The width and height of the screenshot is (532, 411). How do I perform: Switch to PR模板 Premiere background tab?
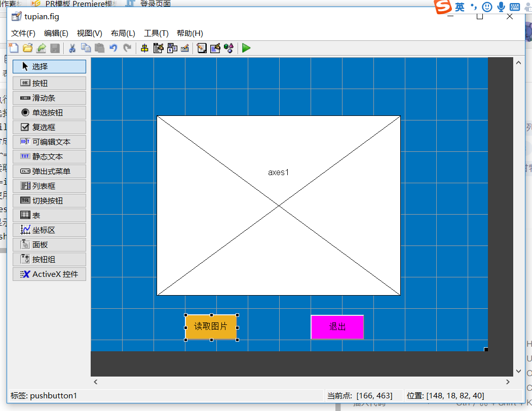click(75, 4)
